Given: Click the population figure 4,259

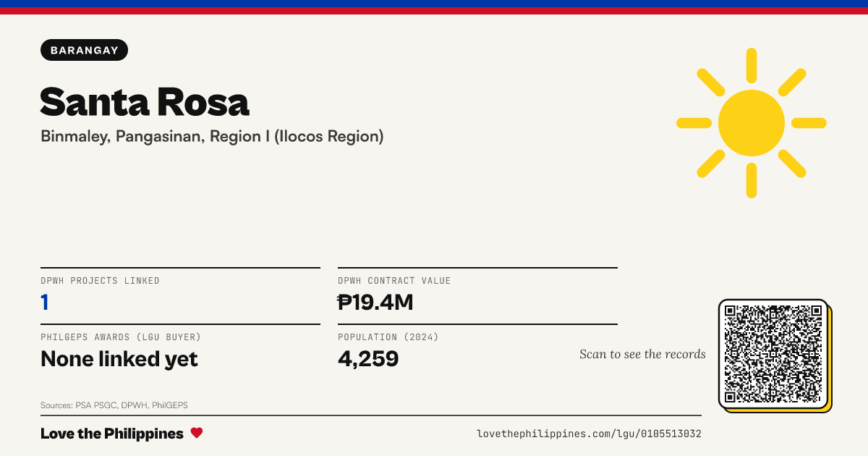Looking at the screenshot, I should tap(368, 359).
